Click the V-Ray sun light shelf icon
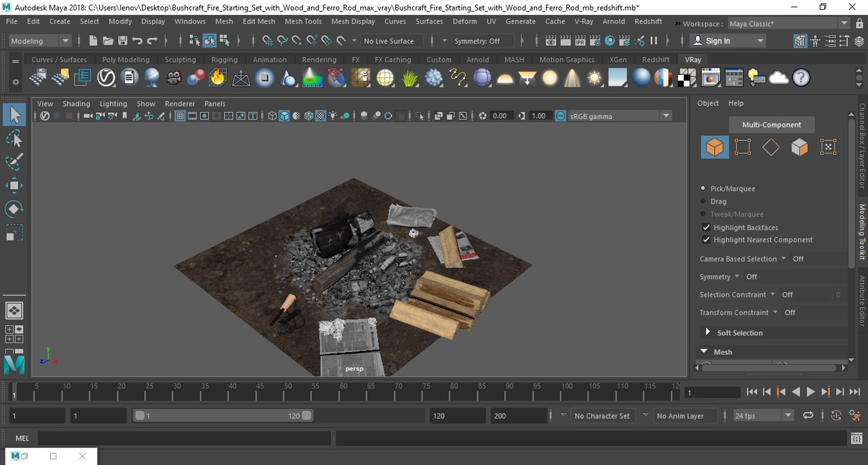The image size is (868, 465). [594, 78]
